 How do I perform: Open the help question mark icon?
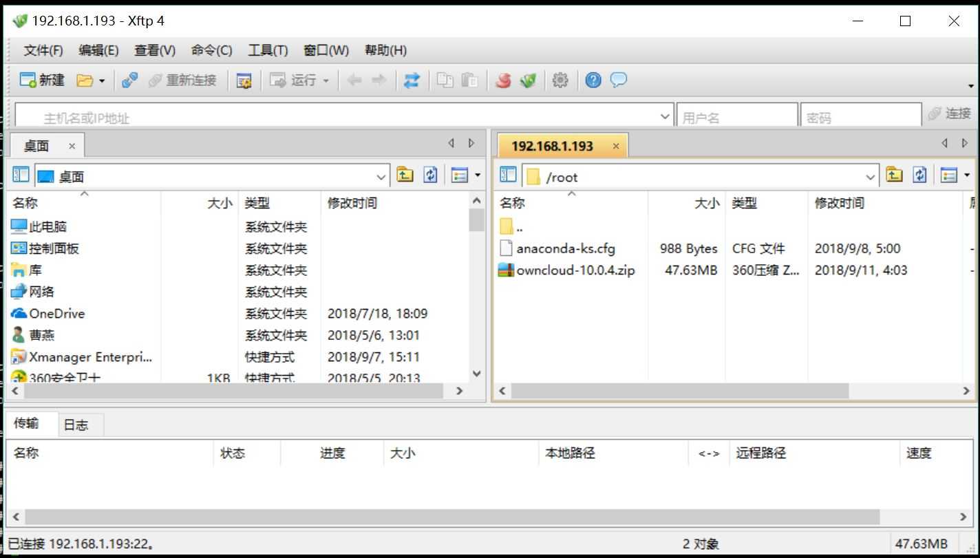[593, 81]
